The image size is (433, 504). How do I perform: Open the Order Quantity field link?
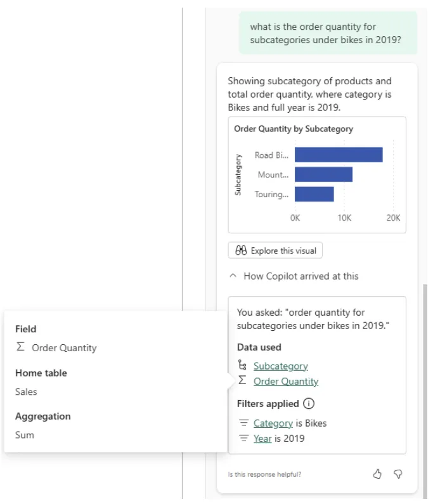click(285, 381)
